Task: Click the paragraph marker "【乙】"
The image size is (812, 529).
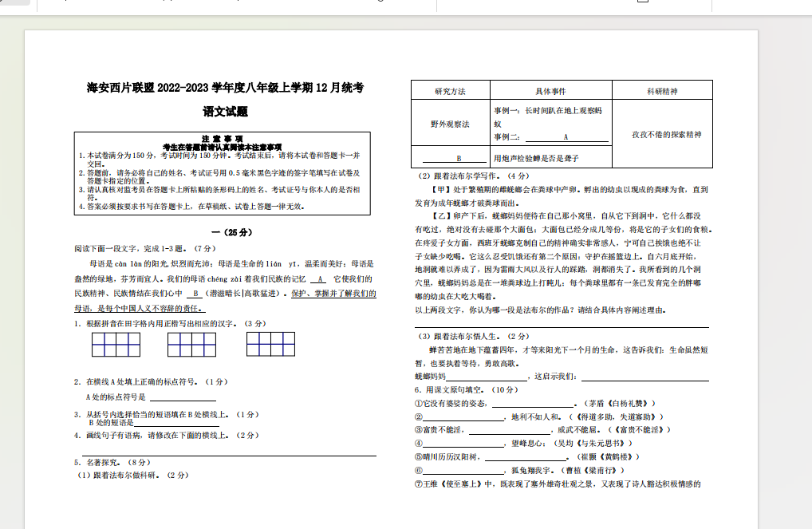Action: pos(441,215)
